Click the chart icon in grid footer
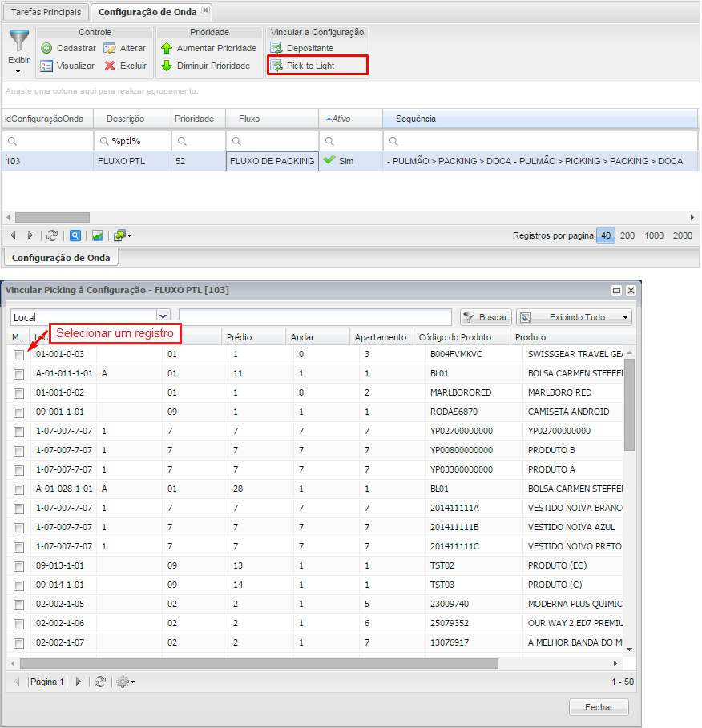Viewport: 702px width, 728px height. point(97,235)
